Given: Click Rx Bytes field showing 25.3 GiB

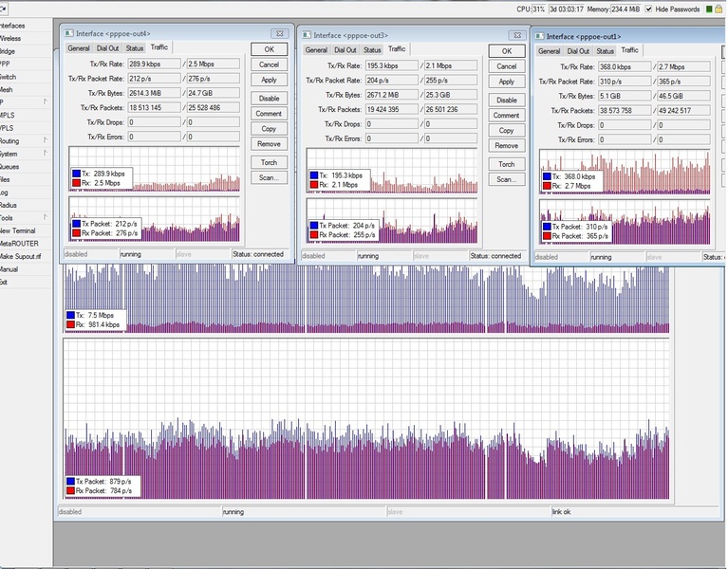Looking at the screenshot, I should click(x=451, y=95).
